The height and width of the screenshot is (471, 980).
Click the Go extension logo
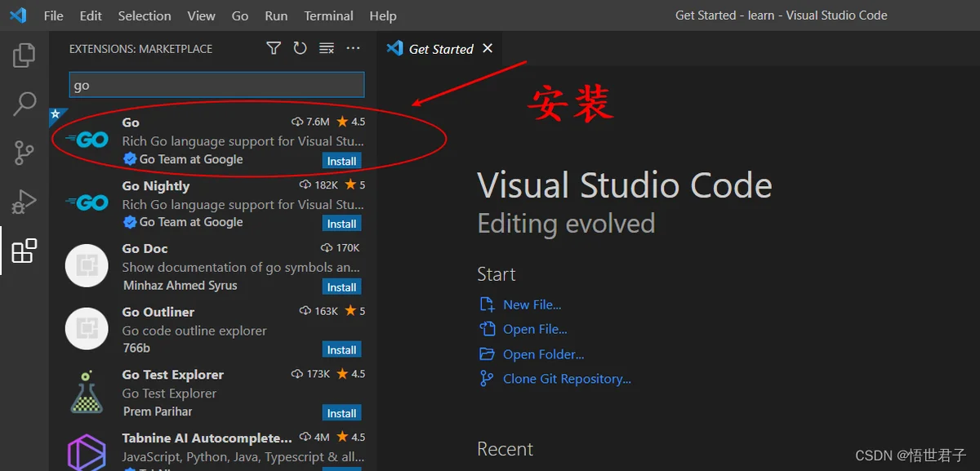coord(87,140)
